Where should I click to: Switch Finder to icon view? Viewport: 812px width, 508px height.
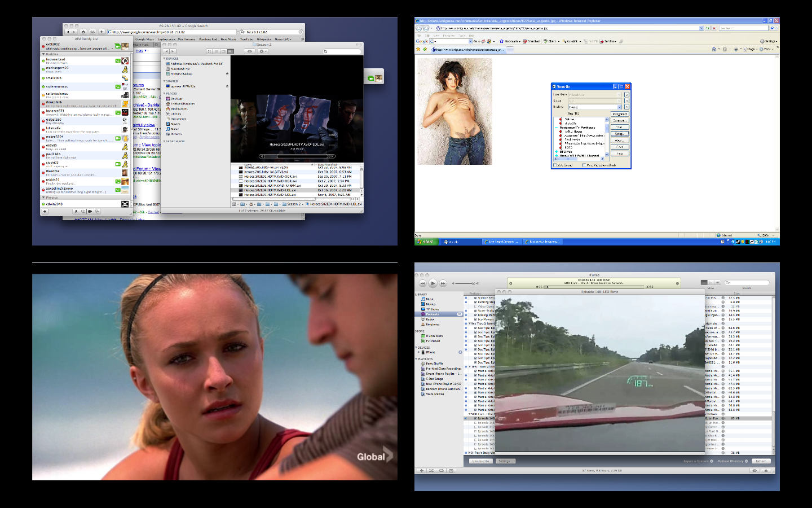209,51
